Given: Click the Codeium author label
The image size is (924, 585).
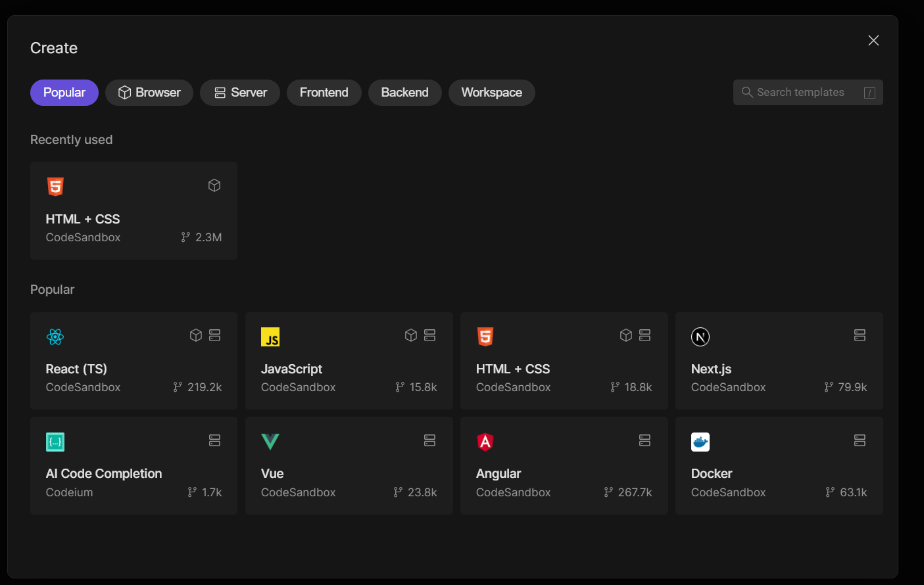Looking at the screenshot, I should coord(69,492).
